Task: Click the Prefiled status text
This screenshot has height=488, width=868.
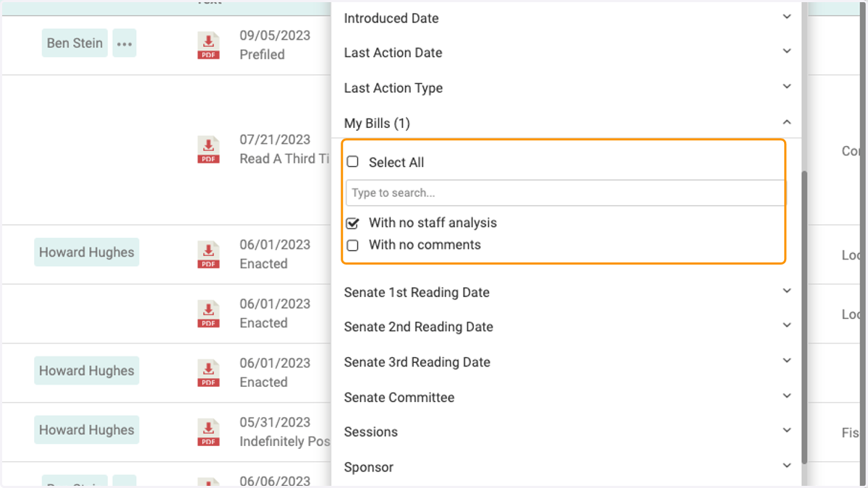Action: coord(262,54)
